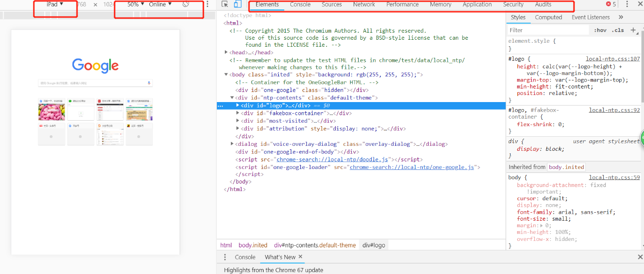
Task: Collapse the ntp-contents div node
Action: [232, 98]
